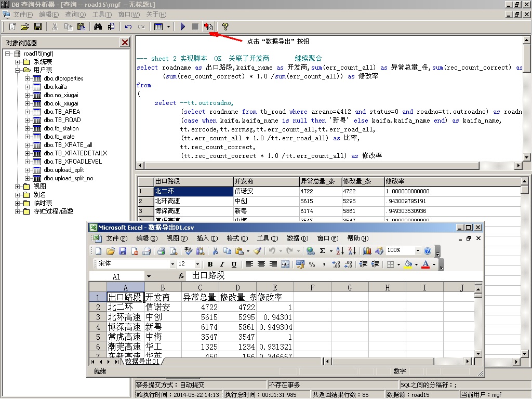Click Excel's Save toolbar icon
The image size is (532, 399).
point(123,251)
